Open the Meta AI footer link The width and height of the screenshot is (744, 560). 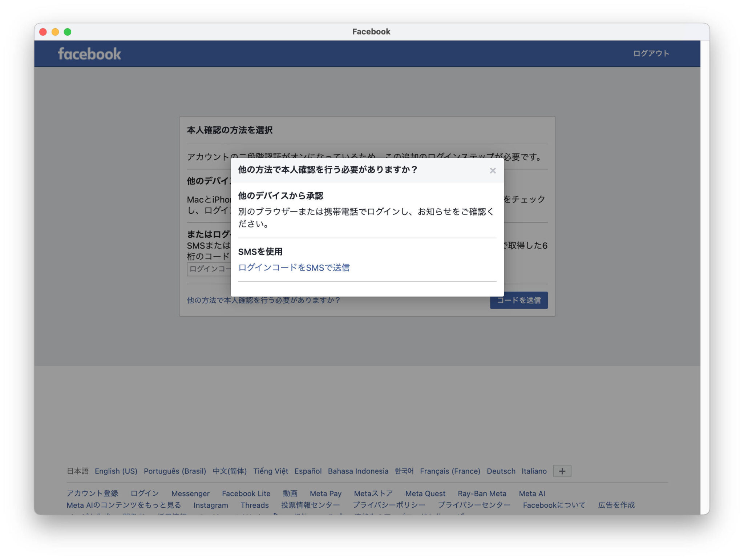click(x=531, y=493)
